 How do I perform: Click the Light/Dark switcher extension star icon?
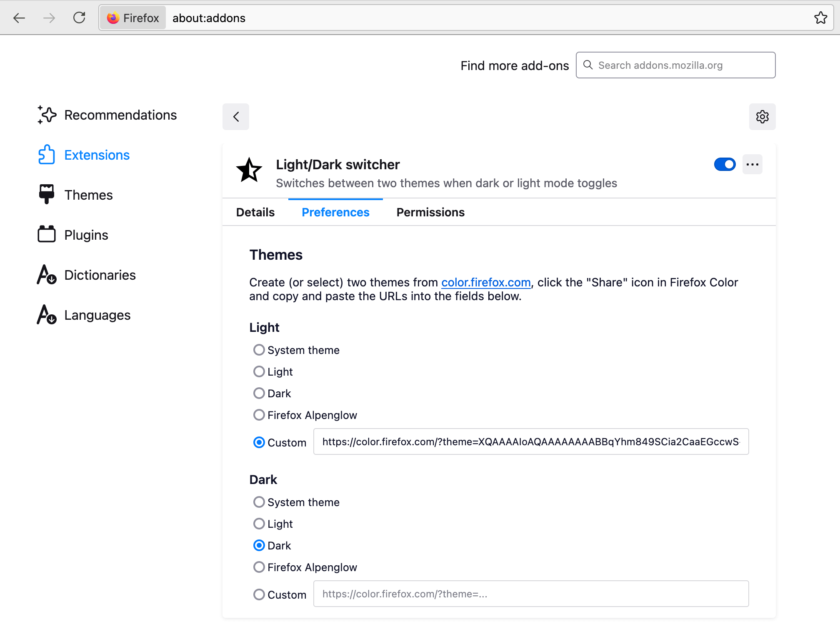[249, 170]
